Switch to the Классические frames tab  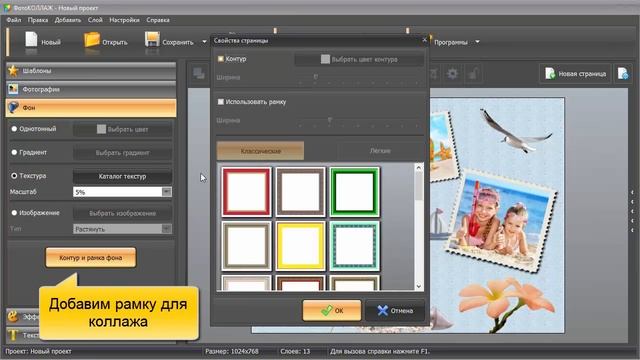pos(260,151)
